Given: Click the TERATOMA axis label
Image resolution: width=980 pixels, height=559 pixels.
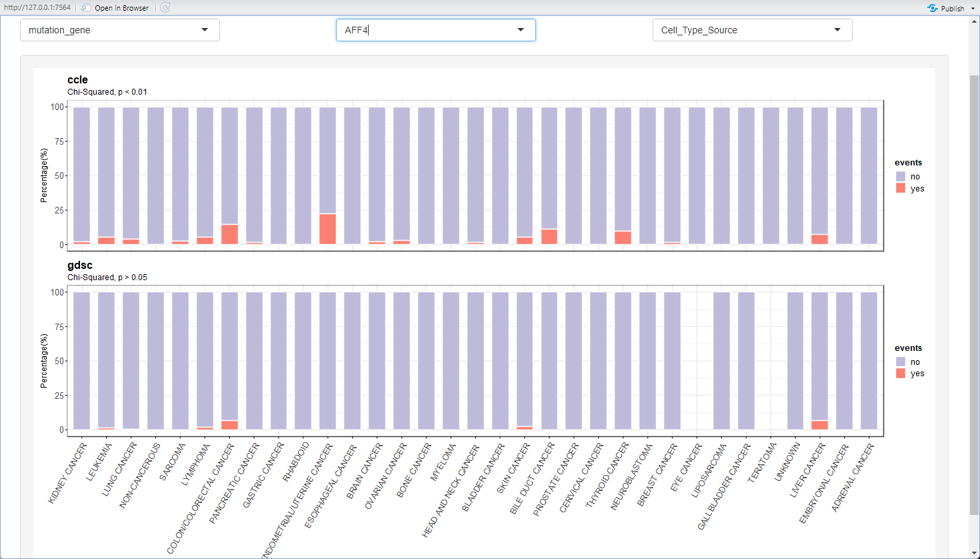Looking at the screenshot, I should click(x=763, y=462).
